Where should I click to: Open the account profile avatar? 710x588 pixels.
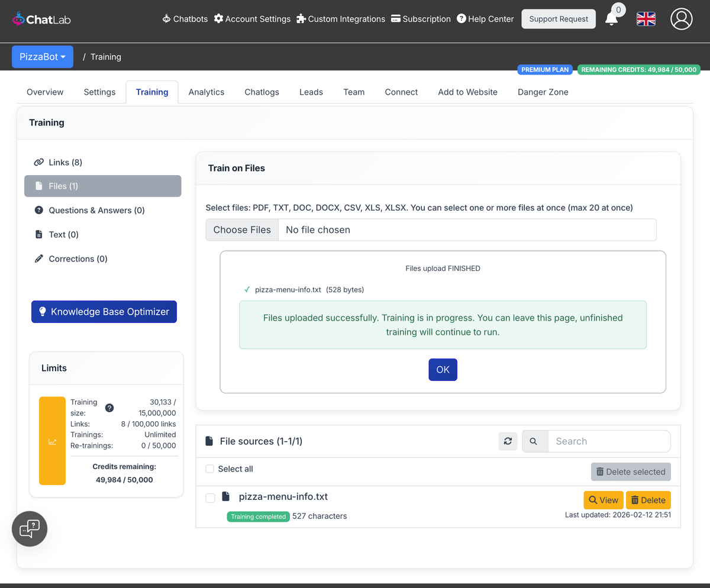click(681, 19)
